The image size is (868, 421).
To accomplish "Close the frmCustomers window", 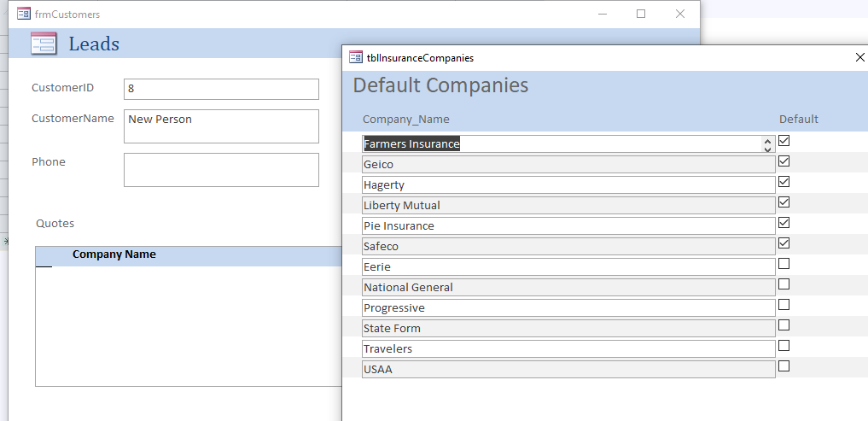I will click(x=680, y=14).
